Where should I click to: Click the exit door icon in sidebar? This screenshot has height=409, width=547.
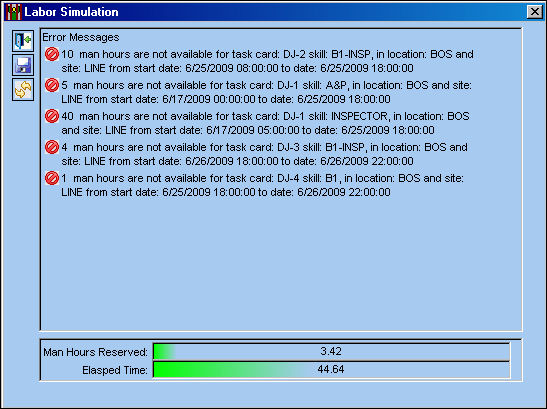23,41
